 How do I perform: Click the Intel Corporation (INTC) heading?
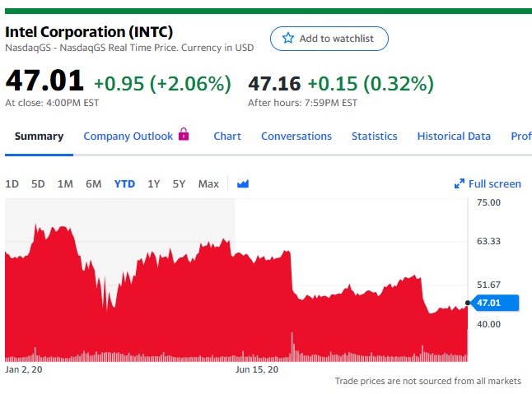pos(89,32)
